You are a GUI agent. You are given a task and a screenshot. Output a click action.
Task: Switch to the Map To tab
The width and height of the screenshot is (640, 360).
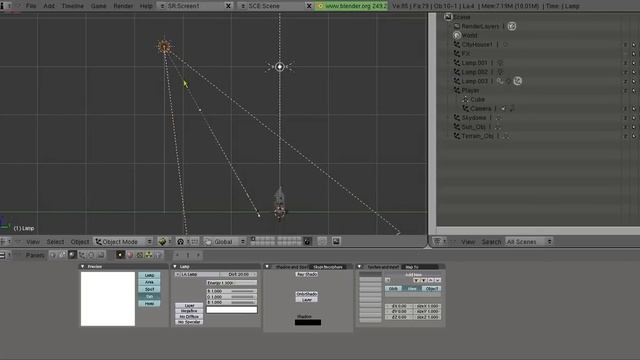(420, 267)
